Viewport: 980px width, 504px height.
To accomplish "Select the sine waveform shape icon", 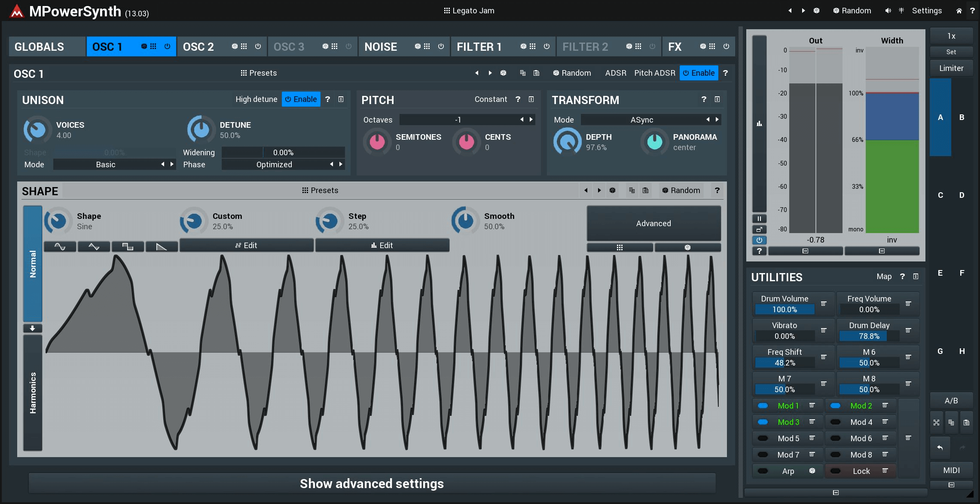I will point(60,246).
